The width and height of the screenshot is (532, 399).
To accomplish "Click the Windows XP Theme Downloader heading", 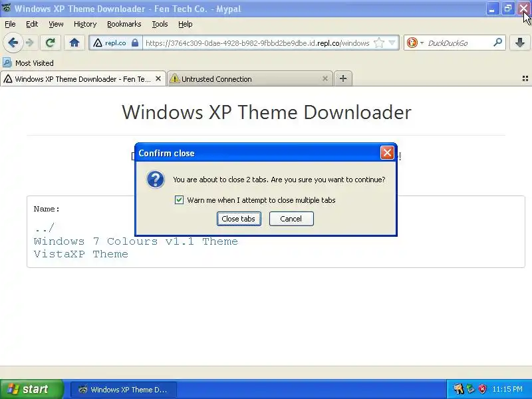I will coord(267,112).
